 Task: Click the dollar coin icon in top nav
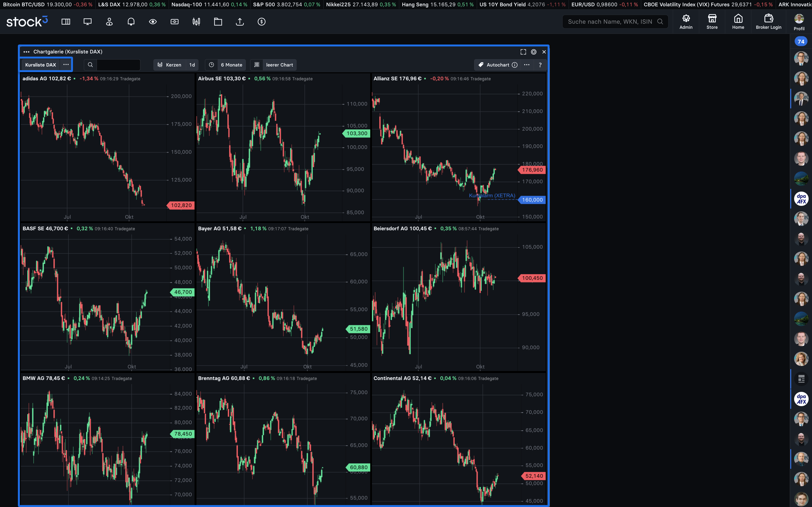pos(262,22)
